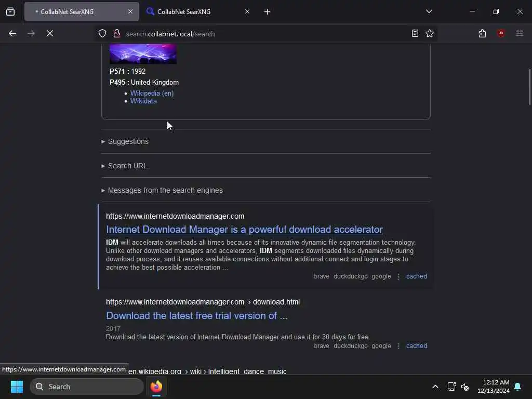Open the tracking protection shield icon
Image resolution: width=532 pixels, height=399 pixels.
pyautogui.click(x=102, y=34)
